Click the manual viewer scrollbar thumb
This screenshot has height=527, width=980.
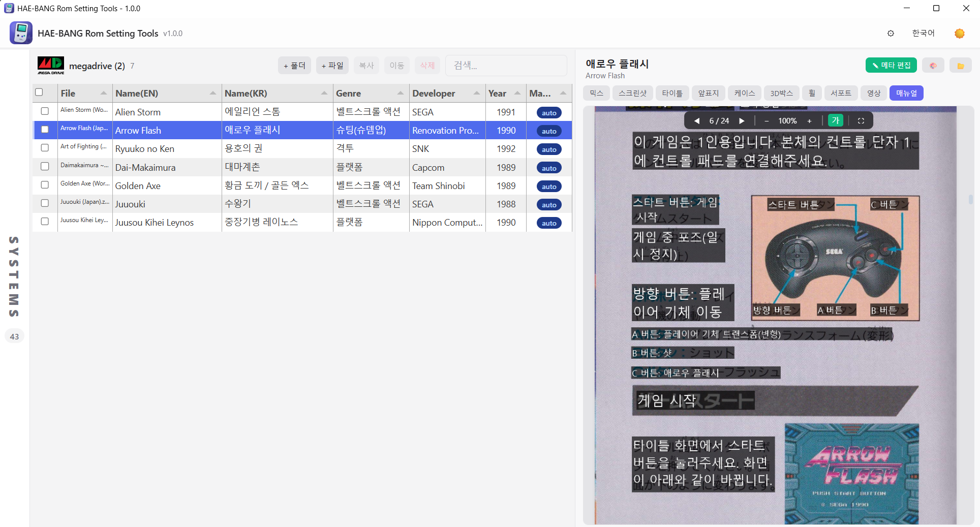pos(971,200)
